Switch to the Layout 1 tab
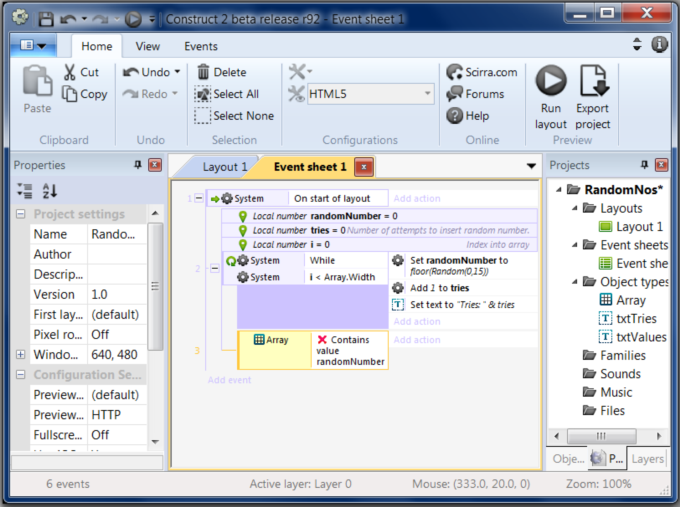The width and height of the screenshot is (680, 507). click(x=225, y=167)
